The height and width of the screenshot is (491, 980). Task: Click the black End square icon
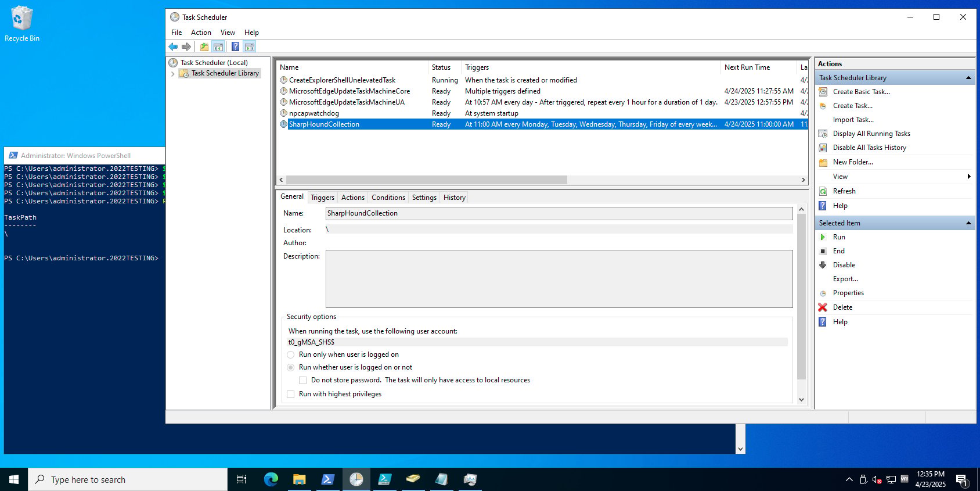823,251
